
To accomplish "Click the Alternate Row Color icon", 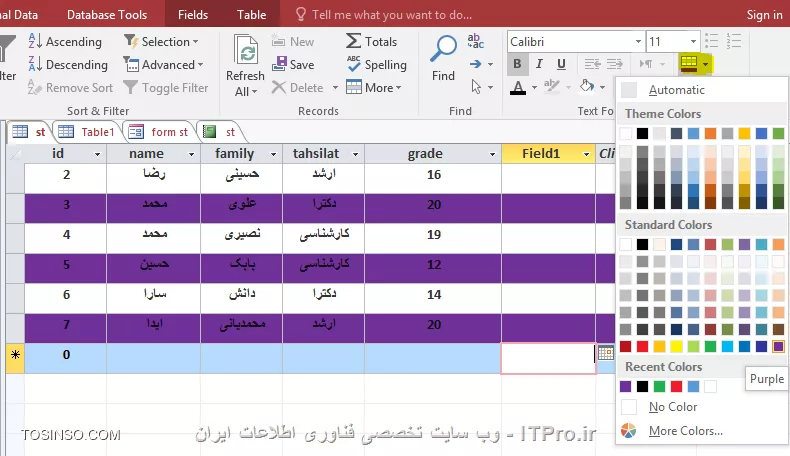I will pos(688,64).
